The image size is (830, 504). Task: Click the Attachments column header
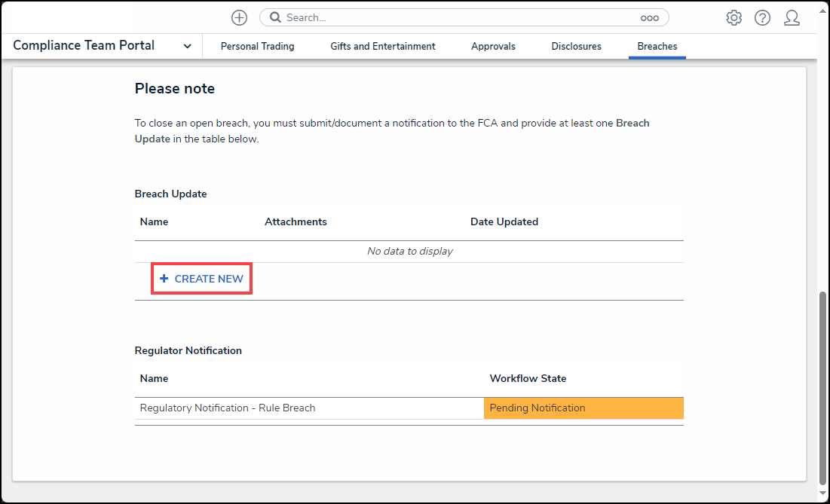(x=296, y=221)
